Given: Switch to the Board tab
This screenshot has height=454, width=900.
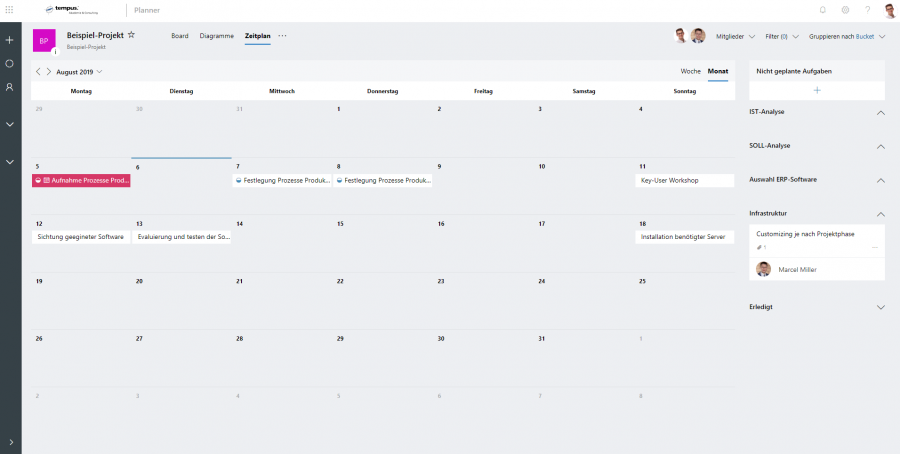Looking at the screenshot, I should click(180, 36).
